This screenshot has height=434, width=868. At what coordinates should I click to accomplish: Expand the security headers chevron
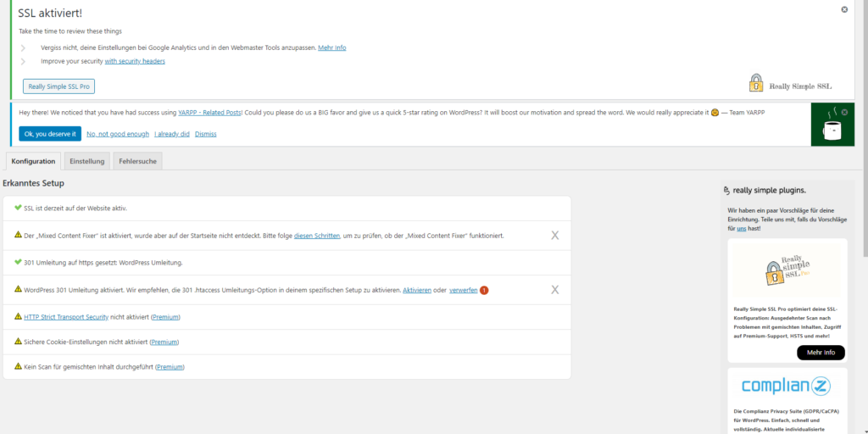tap(23, 61)
